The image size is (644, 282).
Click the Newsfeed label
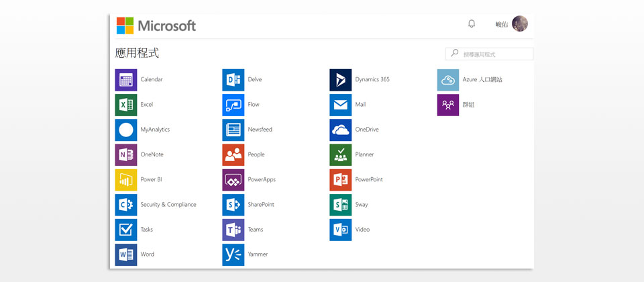(260, 130)
